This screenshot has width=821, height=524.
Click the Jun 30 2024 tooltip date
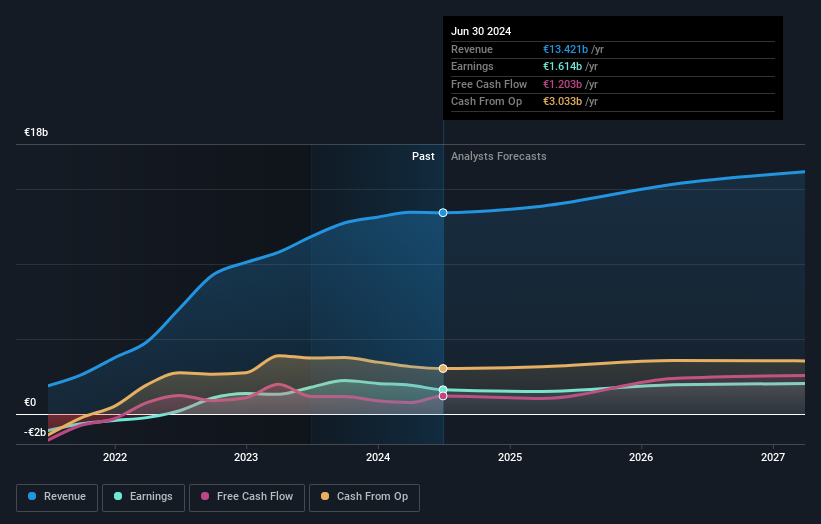click(481, 31)
